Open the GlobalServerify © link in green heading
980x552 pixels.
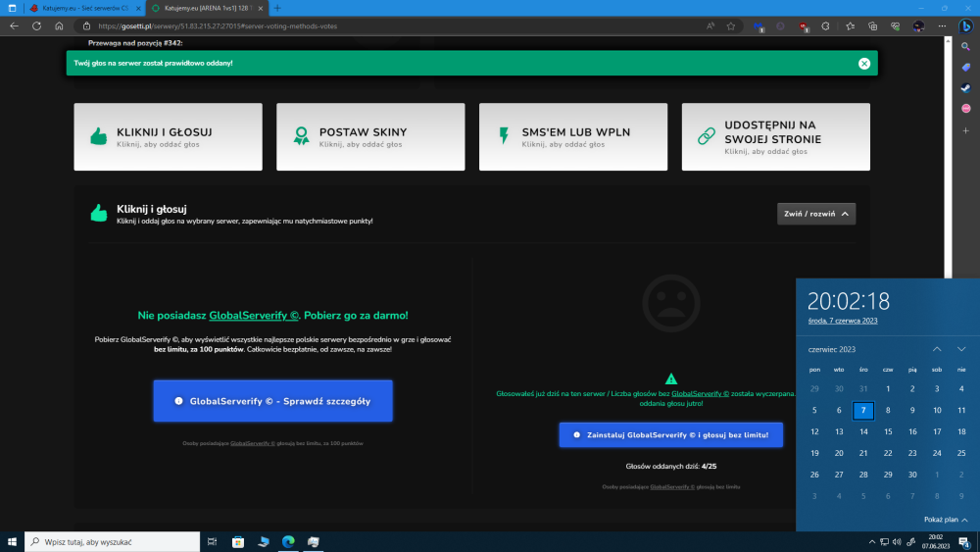[x=254, y=315]
